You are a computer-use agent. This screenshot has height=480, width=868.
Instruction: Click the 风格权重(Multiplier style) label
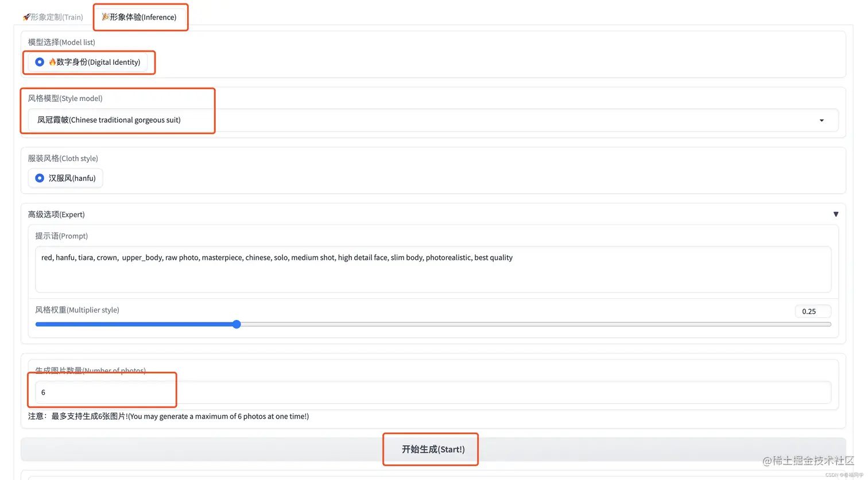[x=77, y=310]
